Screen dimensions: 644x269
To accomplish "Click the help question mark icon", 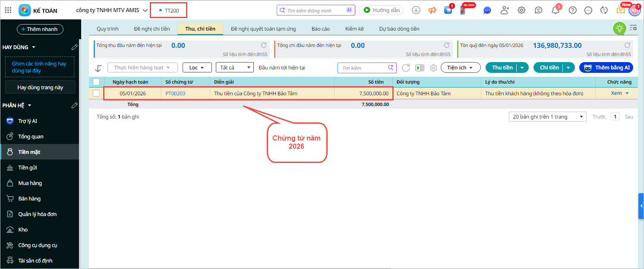I will pos(572,10).
